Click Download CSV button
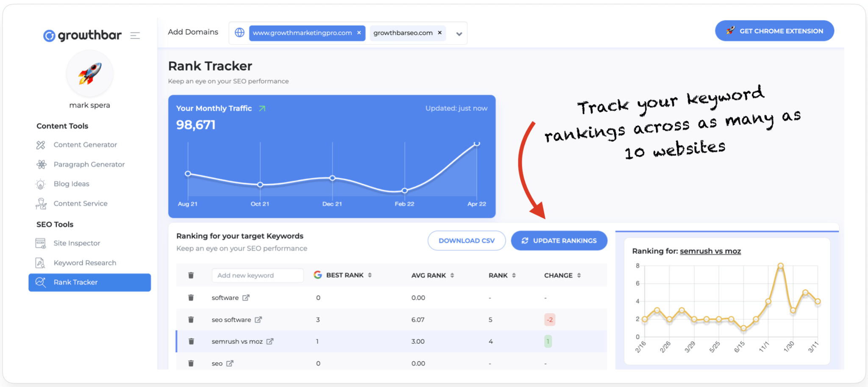868x387 pixels. tap(467, 240)
